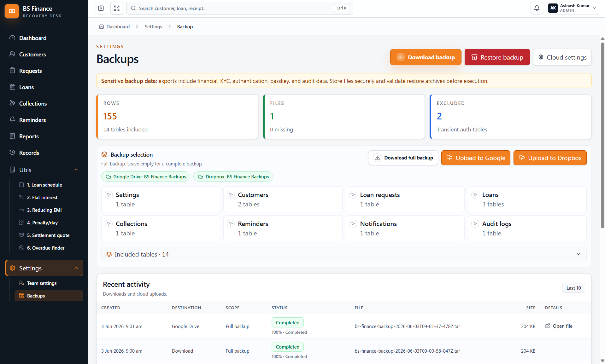Click the Download backup button
Image resolution: width=605 pixels, height=364 pixels.
426,57
